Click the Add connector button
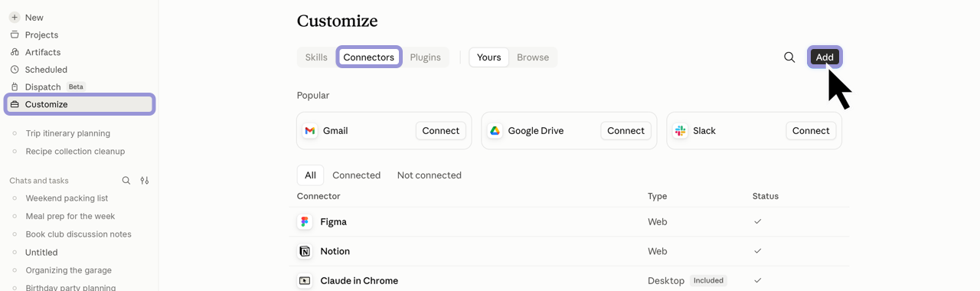Viewport: 980px width, 291px height. [x=825, y=57]
